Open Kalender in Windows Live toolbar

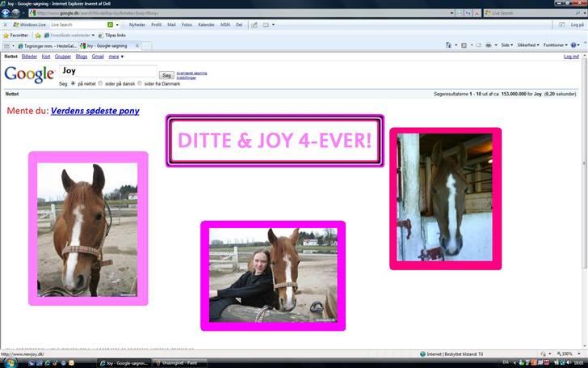coord(206,25)
